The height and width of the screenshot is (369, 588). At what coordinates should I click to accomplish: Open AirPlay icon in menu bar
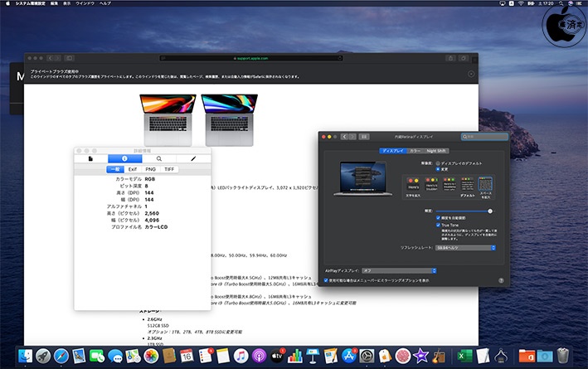[503, 3]
